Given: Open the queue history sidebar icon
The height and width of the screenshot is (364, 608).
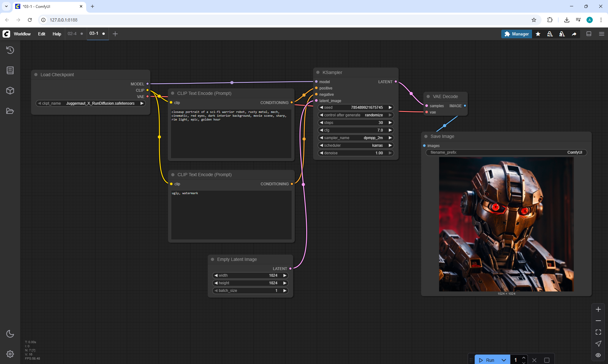Looking at the screenshot, I should coord(10,50).
